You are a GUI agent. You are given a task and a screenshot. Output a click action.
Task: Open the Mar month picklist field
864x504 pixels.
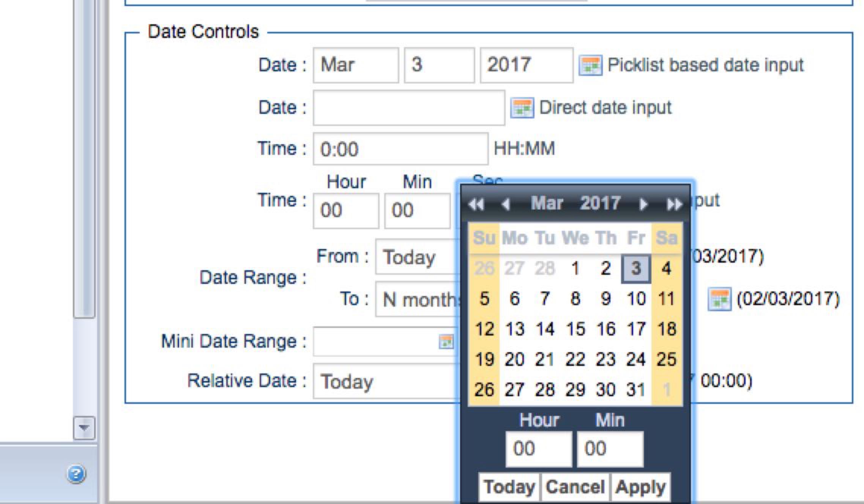click(x=356, y=65)
